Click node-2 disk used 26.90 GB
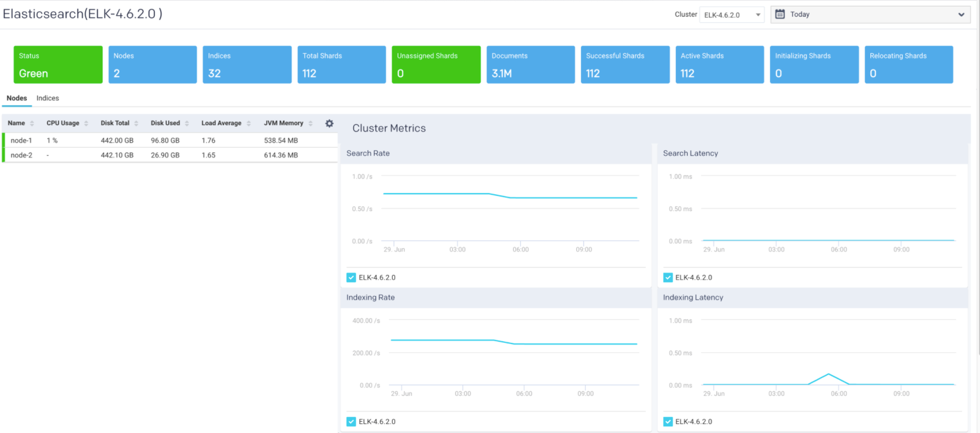Screen dimensions: 980x433 coord(165,155)
